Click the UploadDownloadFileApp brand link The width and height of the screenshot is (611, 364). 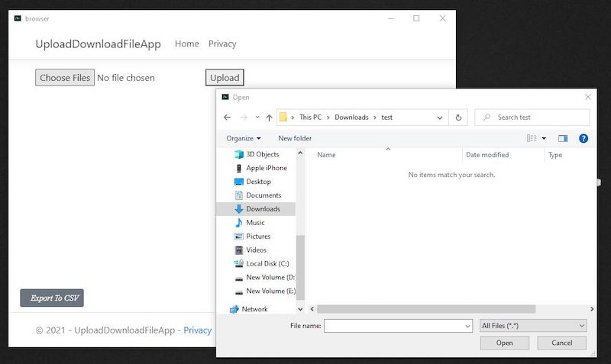(99, 44)
